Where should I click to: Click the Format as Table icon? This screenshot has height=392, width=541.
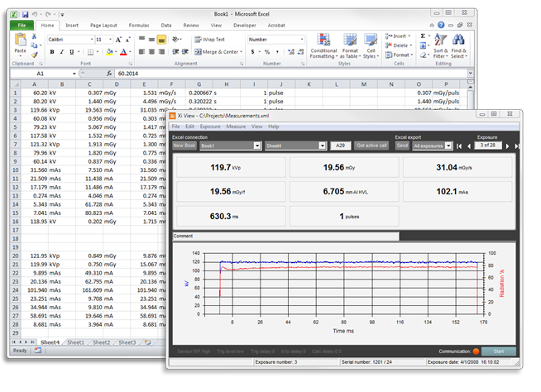click(350, 40)
